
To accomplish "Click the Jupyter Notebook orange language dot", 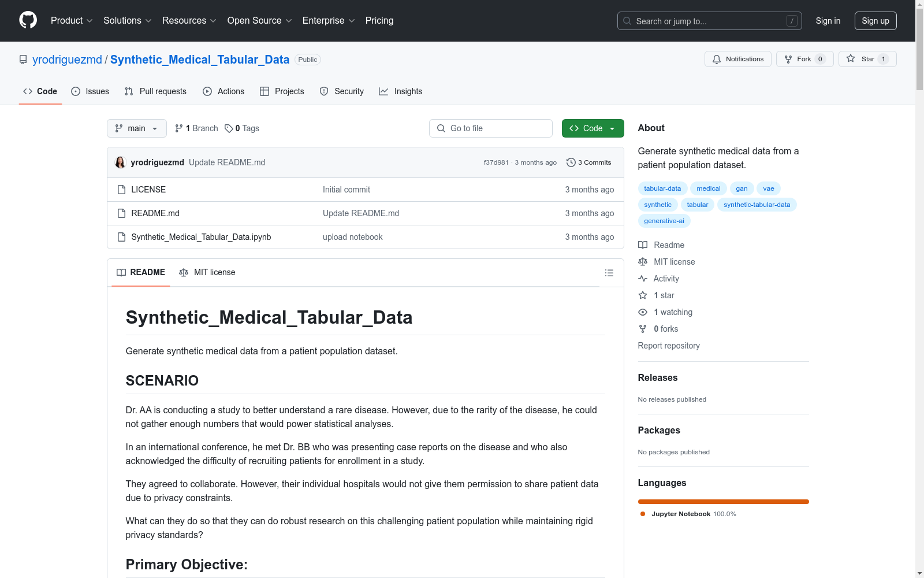I will click(x=643, y=514).
